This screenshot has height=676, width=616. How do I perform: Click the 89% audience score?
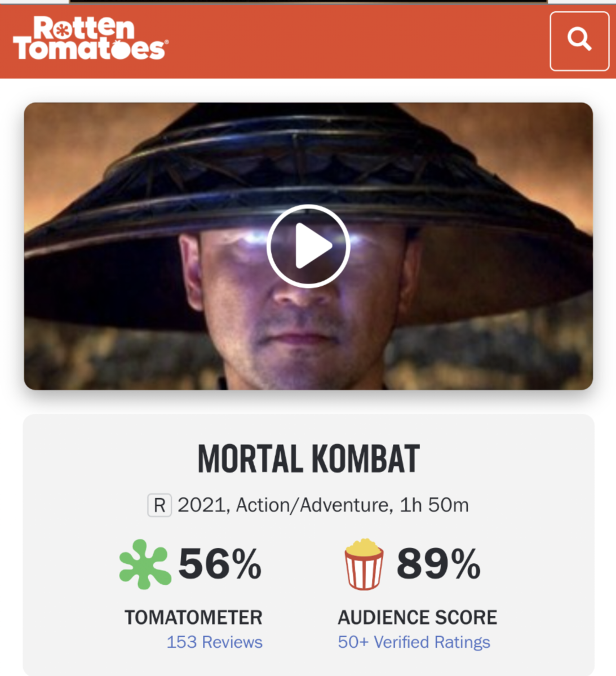[439, 564]
